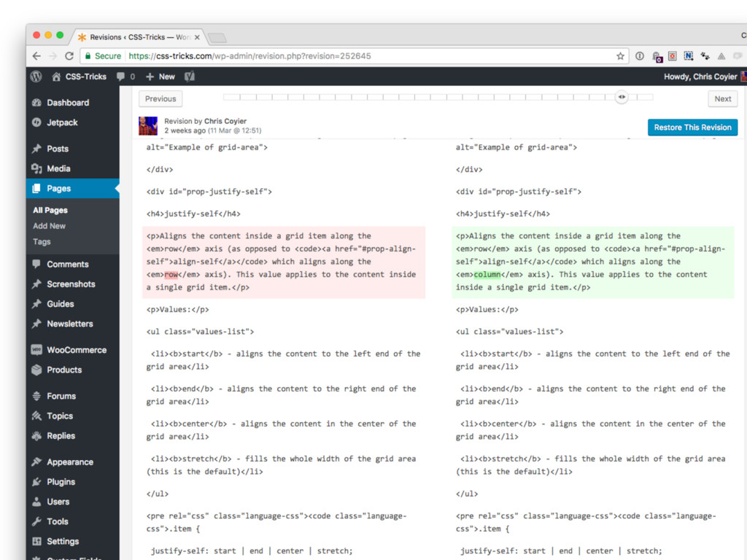Open Add New page link
This screenshot has height=560, width=747.
49,226
